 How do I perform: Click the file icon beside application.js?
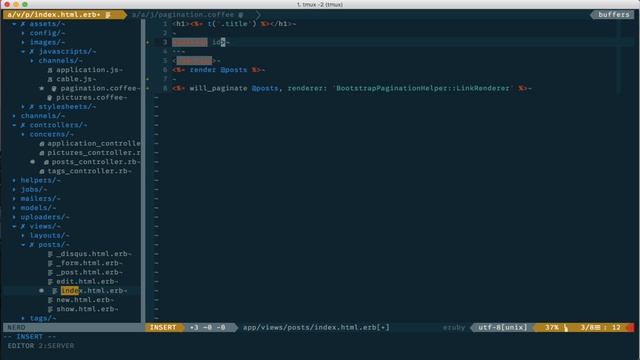coord(50,70)
